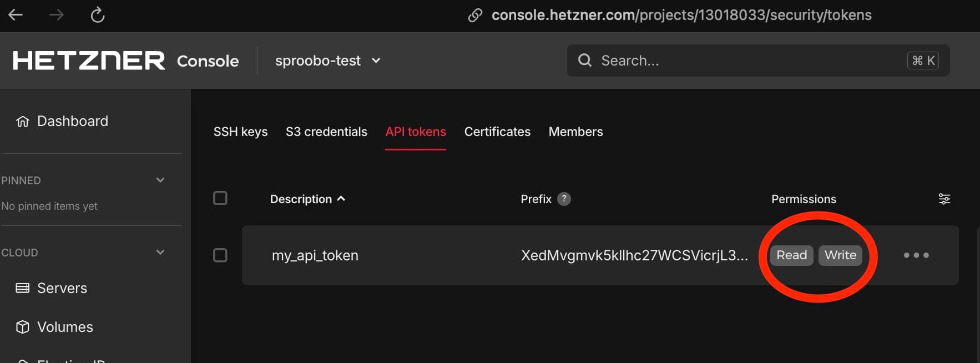Click the magnifier icon in search
This screenshot has width=980, height=363.
tap(585, 60)
